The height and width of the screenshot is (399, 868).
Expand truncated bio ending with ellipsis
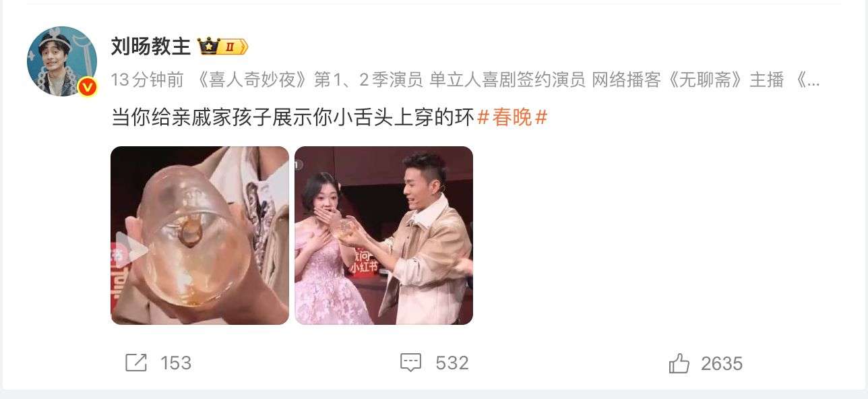(x=809, y=80)
